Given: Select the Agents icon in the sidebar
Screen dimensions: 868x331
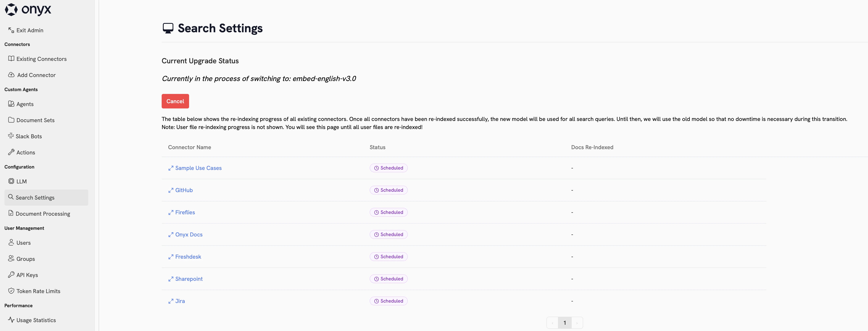Looking at the screenshot, I should click(11, 104).
